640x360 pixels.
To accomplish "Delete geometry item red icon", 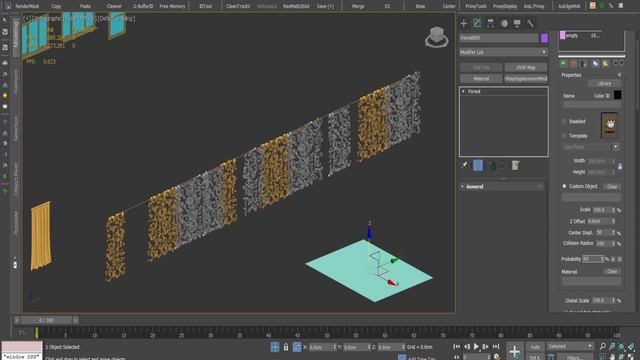I will click(573, 63).
